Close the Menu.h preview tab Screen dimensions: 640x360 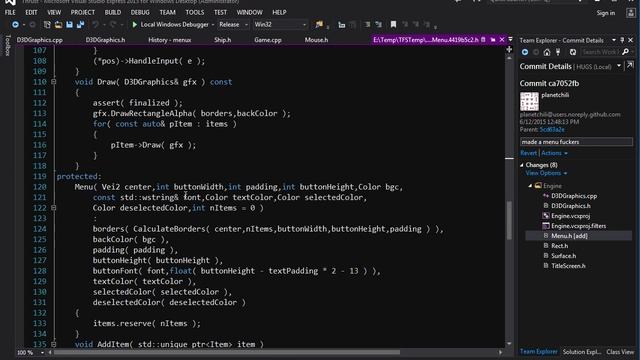[x=502, y=40]
